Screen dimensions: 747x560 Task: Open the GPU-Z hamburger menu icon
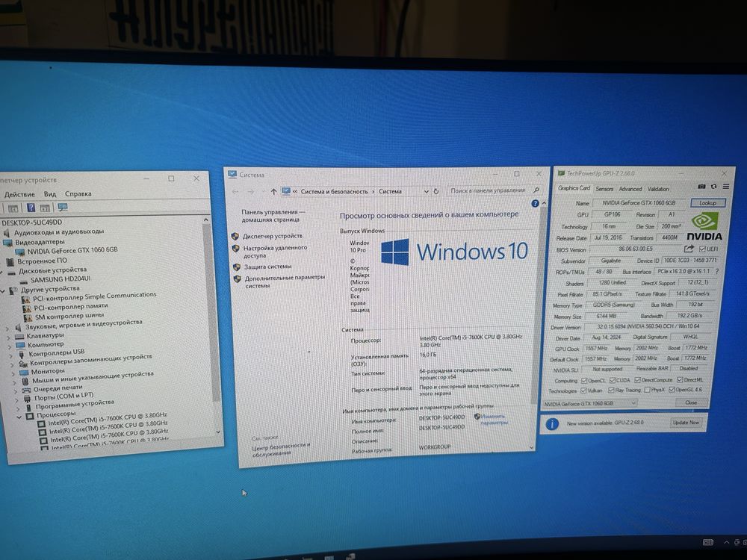(x=725, y=187)
